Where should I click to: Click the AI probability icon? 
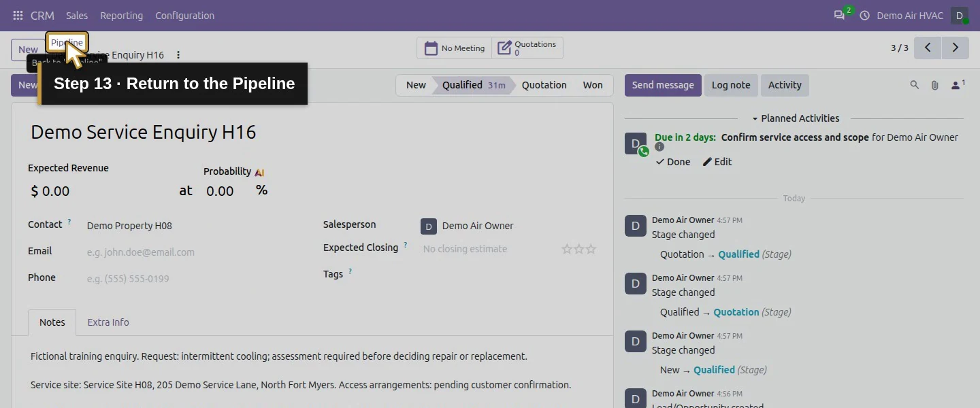[259, 172]
